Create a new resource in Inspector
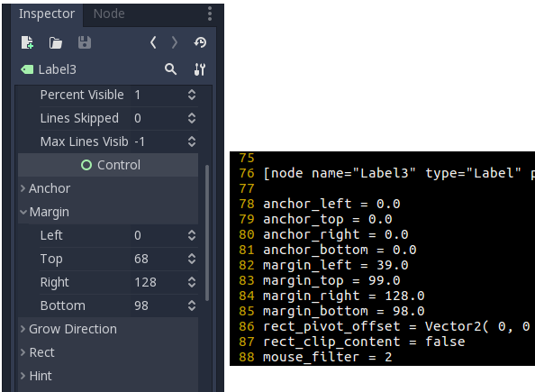535x392 pixels. (x=27, y=42)
